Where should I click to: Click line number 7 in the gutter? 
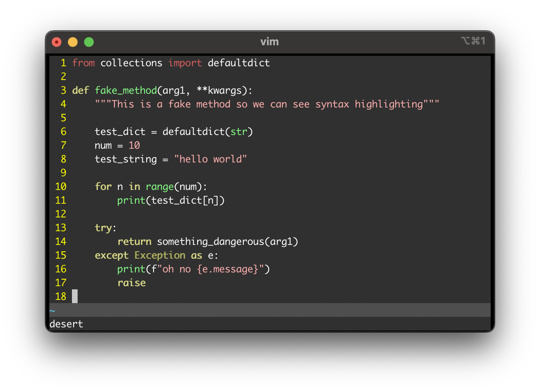[63, 145]
